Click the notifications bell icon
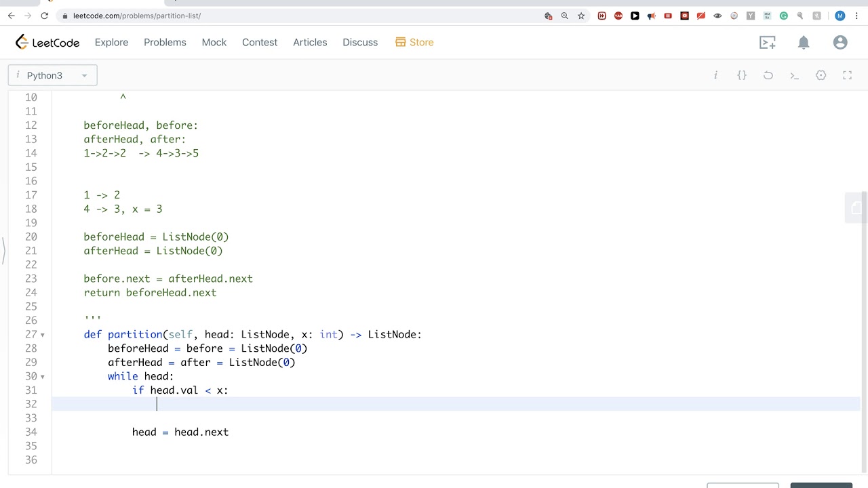Image resolution: width=868 pixels, height=488 pixels. click(804, 43)
